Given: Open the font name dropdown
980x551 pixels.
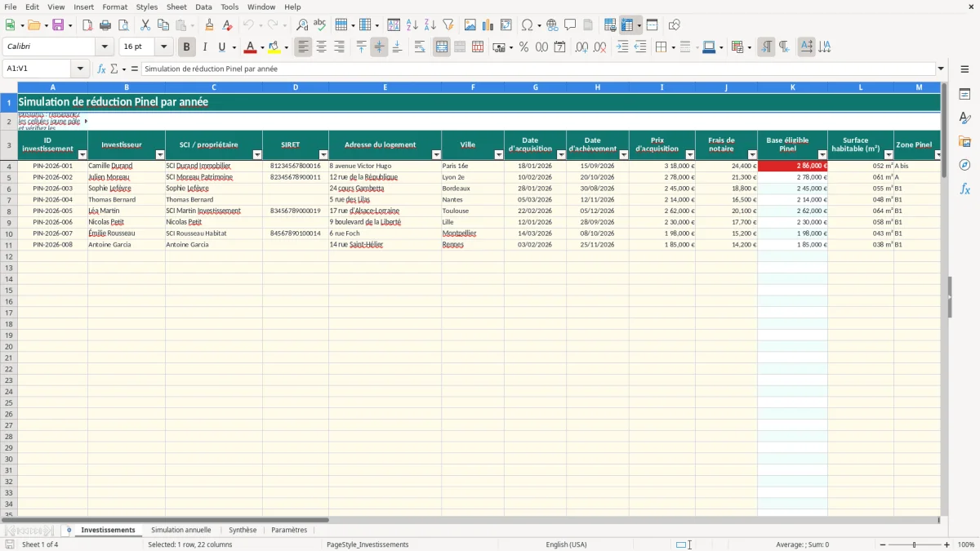Looking at the screenshot, I should point(105,47).
